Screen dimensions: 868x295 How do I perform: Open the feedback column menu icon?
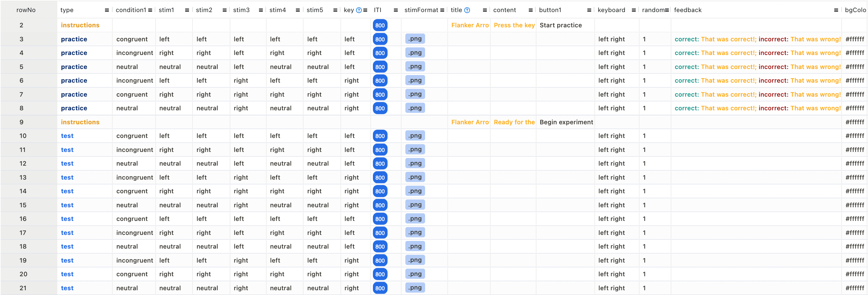(x=836, y=10)
